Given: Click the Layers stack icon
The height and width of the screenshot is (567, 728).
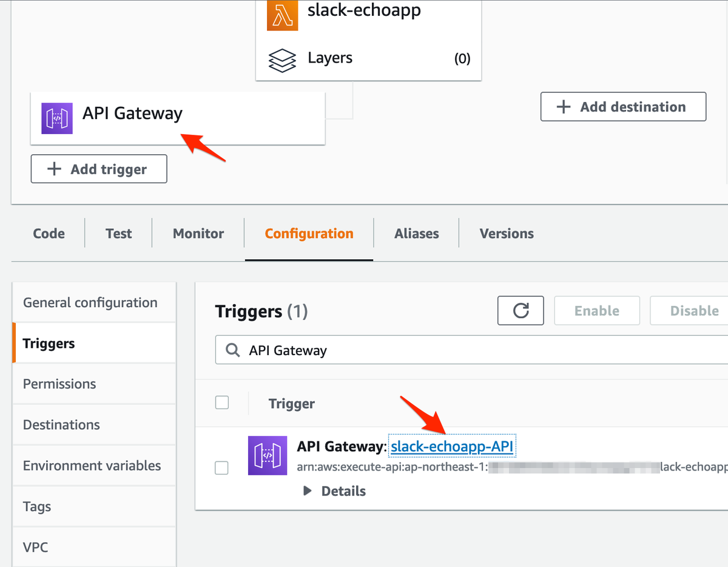Looking at the screenshot, I should pyautogui.click(x=282, y=60).
